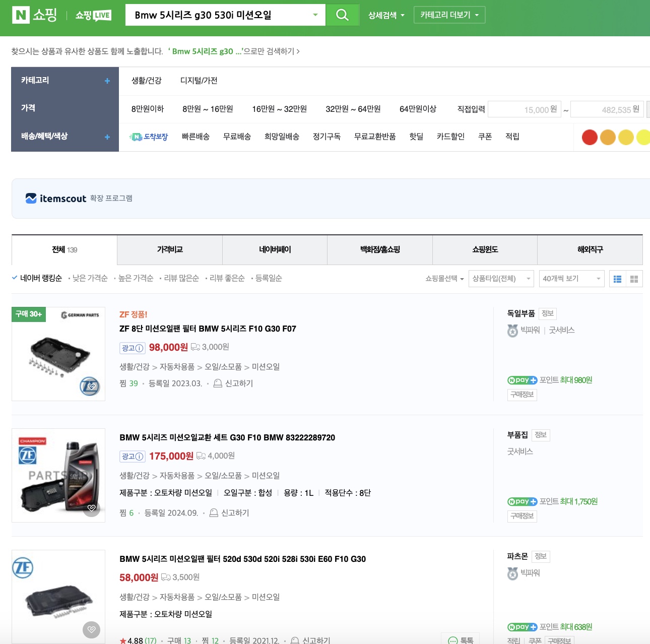Pick the orange color filter swatch

coord(608,137)
